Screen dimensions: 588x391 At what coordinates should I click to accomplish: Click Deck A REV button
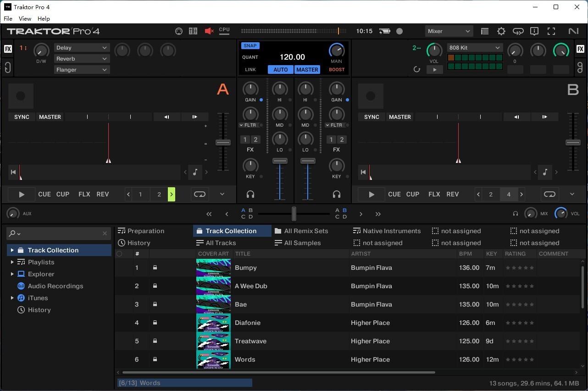click(103, 194)
